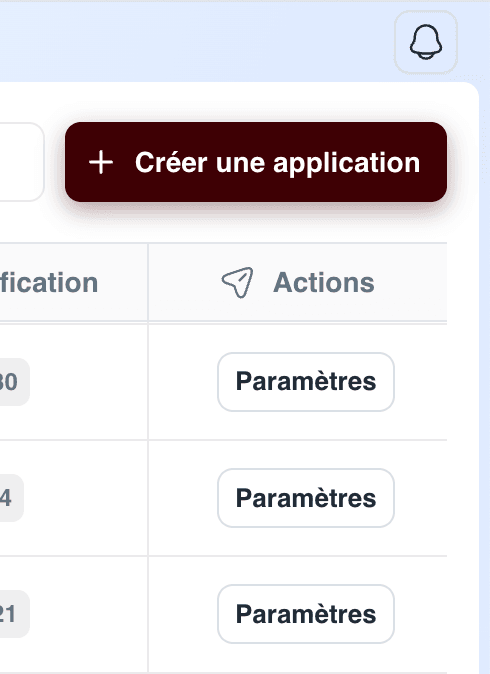Click the gray badge ending in 30
Image resolution: width=490 pixels, height=674 pixels.
pos(15,382)
